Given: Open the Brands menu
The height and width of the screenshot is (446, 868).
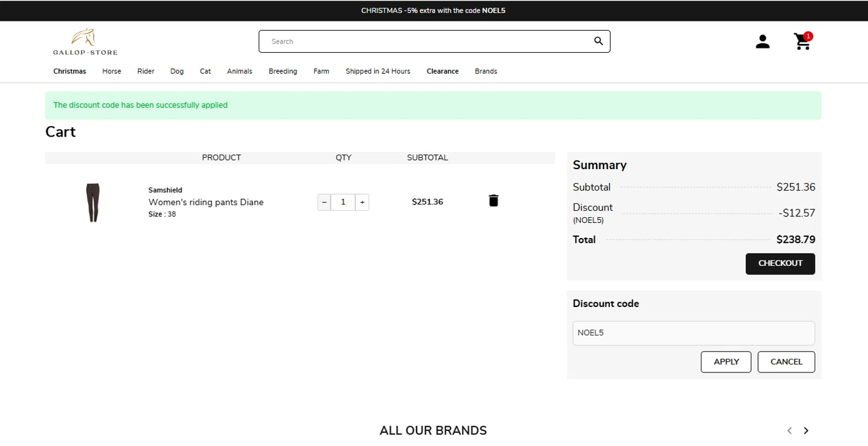Looking at the screenshot, I should click(486, 71).
